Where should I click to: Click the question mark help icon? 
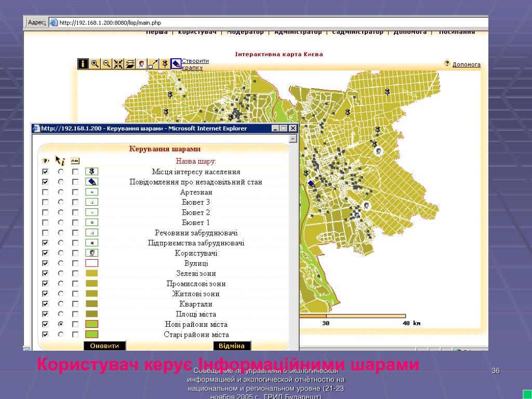447,63
